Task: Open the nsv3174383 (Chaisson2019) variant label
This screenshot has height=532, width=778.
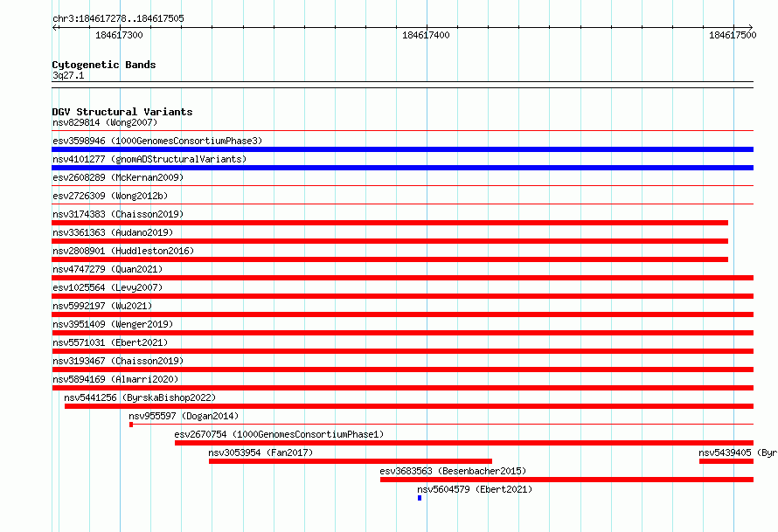Action: point(118,214)
